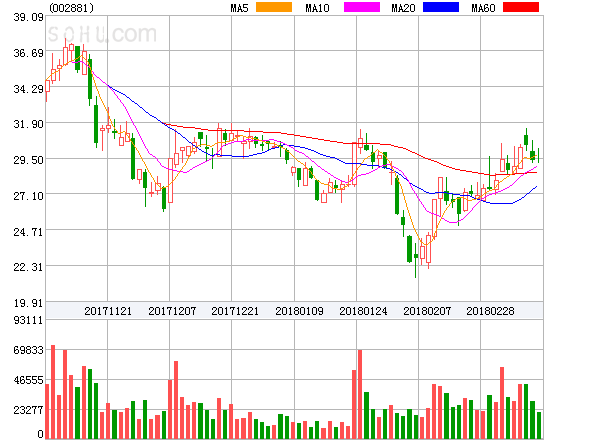Click the MA10 legend label
600x440 pixels.
[317, 8]
